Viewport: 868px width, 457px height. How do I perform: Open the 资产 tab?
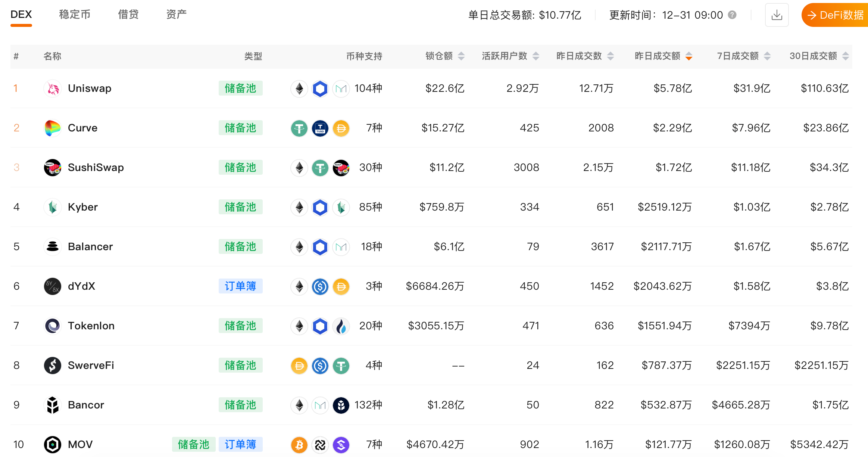[177, 15]
